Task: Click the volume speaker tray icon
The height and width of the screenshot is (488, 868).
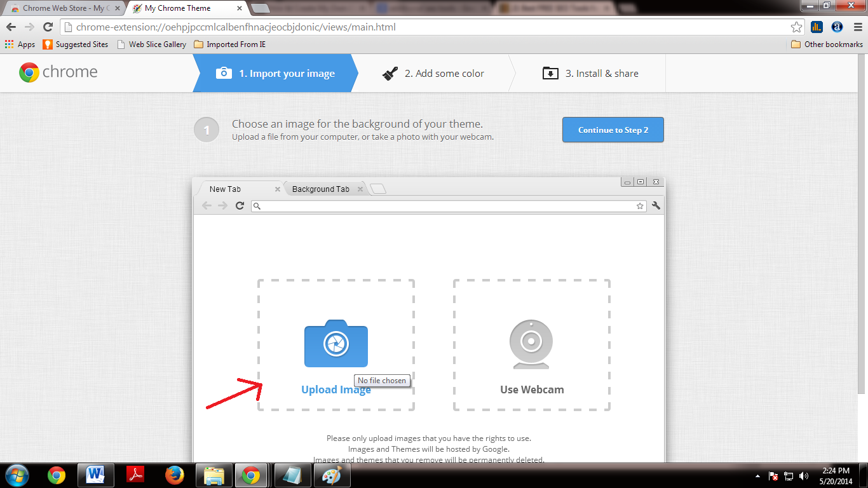Action: click(x=804, y=476)
